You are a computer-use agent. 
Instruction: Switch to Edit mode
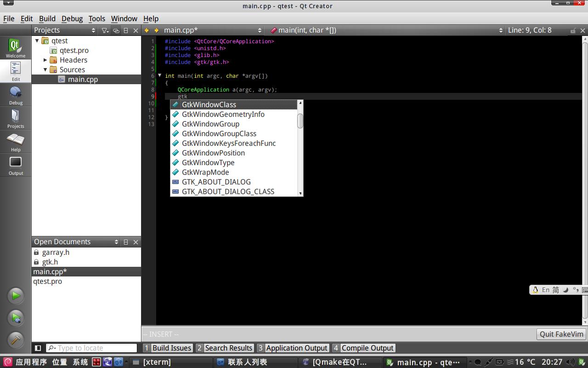[16, 71]
